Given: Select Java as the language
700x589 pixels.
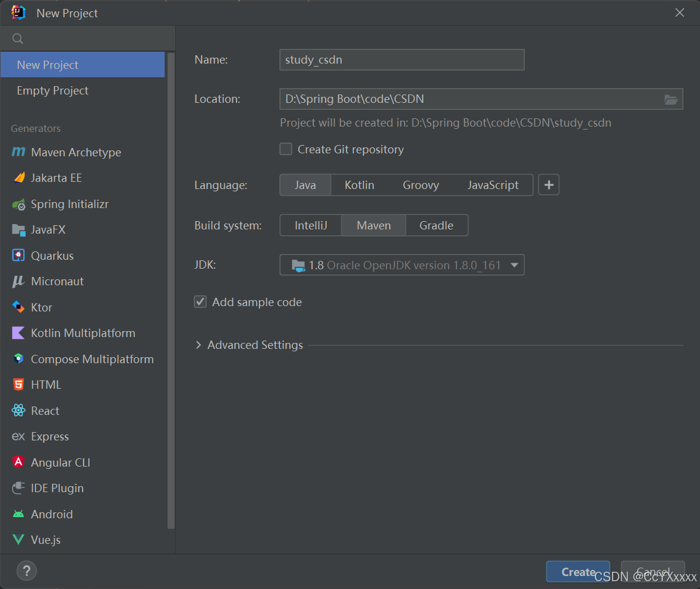Looking at the screenshot, I should point(305,185).
